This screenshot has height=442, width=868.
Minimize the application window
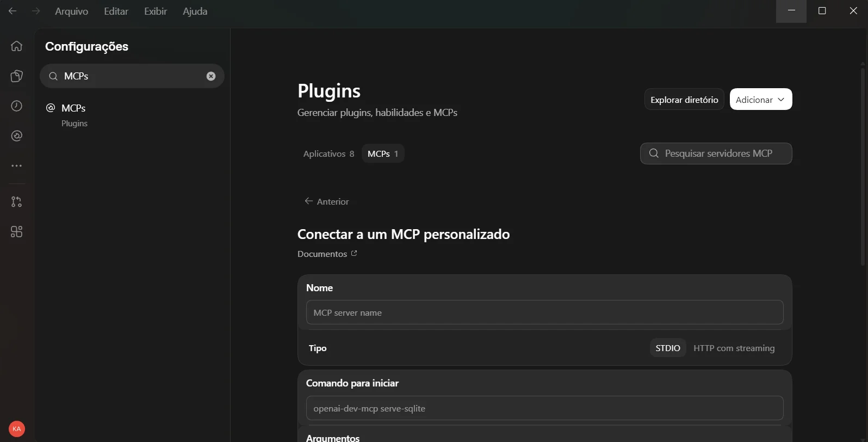coord(791,11)
